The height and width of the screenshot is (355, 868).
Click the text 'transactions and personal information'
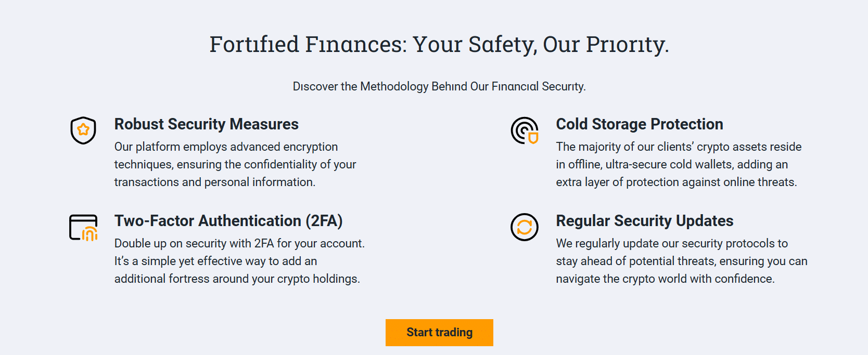[x=214, y=182]
